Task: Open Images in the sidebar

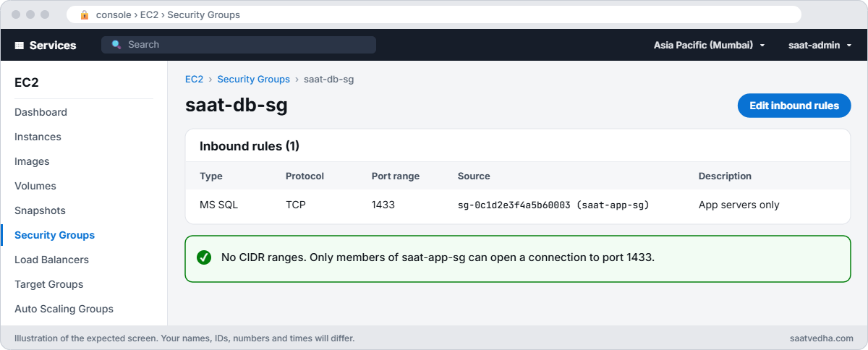Action: pyautogui.click(x=32, y=161)
